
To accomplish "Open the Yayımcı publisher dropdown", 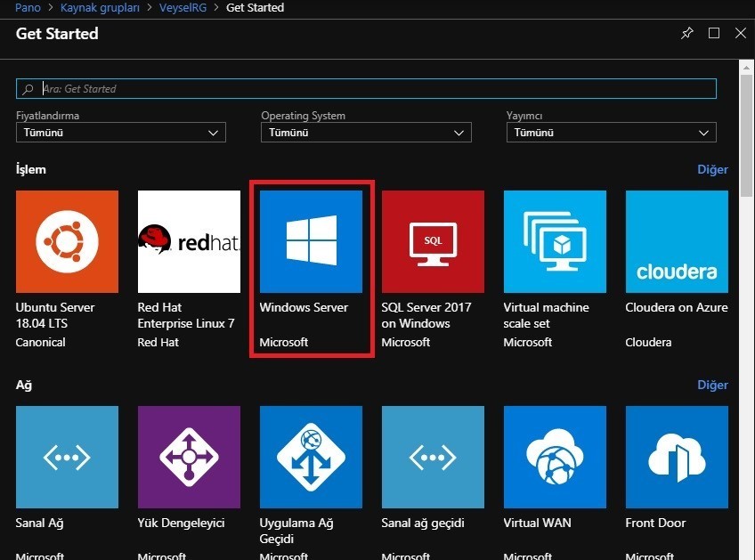I will [612, 133].
